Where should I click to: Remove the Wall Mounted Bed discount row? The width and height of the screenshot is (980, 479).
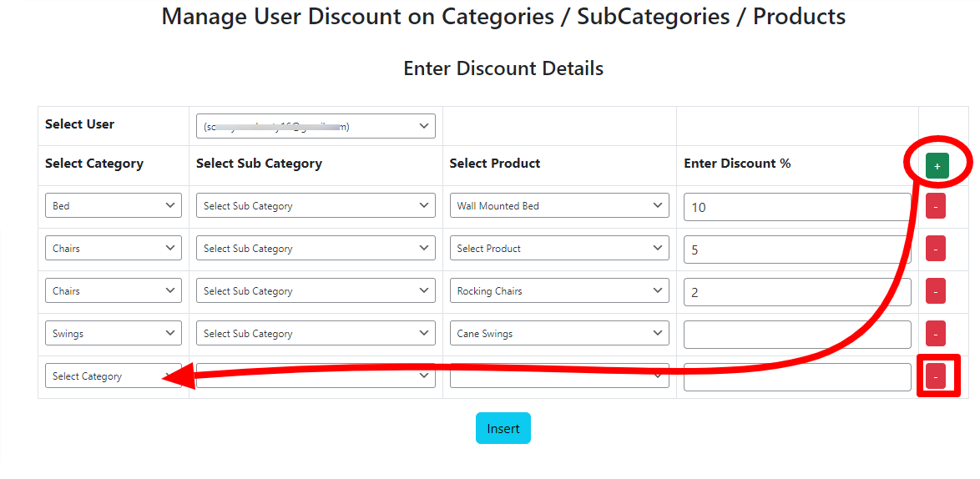point(936,206)
